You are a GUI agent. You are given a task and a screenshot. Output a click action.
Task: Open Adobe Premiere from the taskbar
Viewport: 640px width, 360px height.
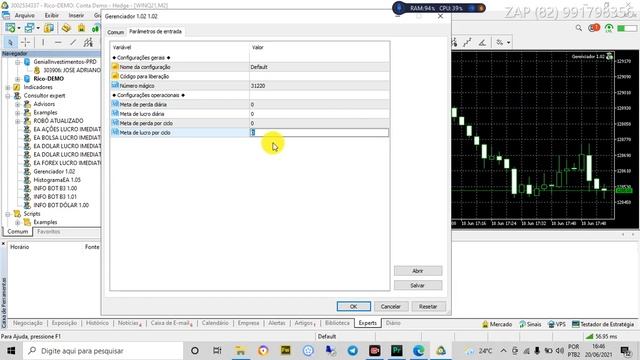pyautogui.click(x=397, y=351)
